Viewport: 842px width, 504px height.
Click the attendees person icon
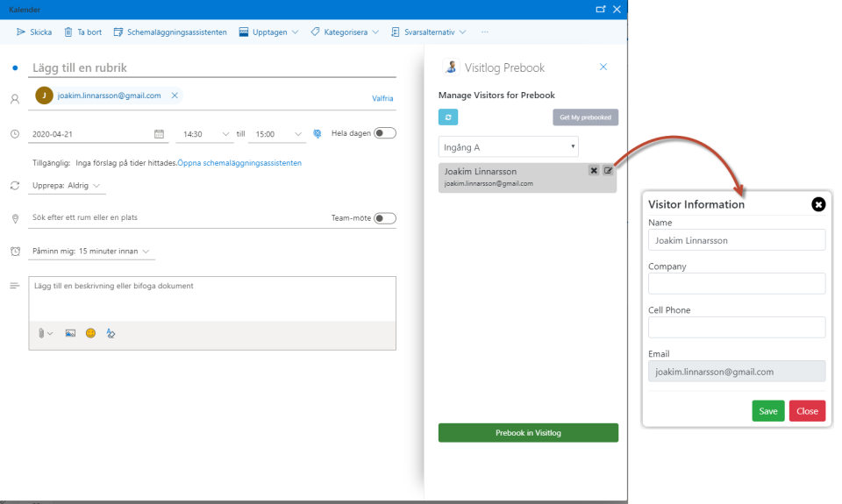pos(15,99)
